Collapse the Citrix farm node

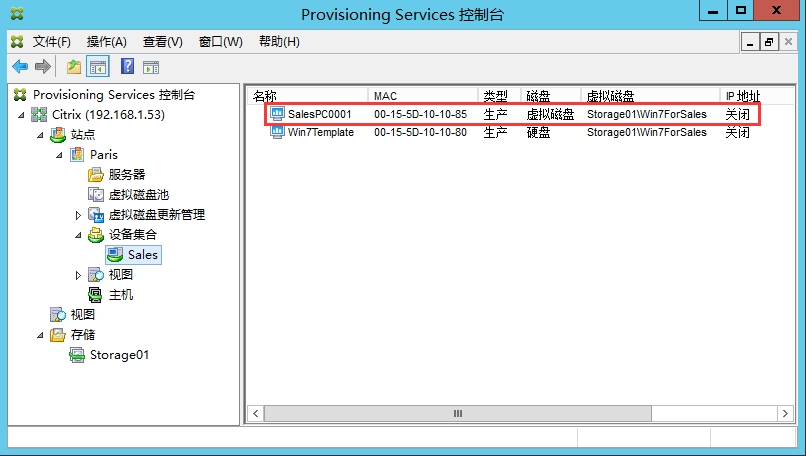[x=21, y=115]
